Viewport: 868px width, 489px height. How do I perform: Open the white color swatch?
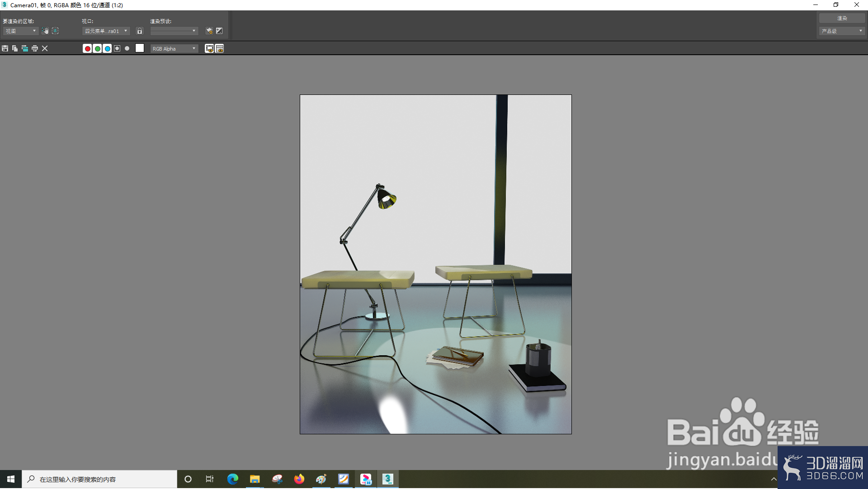point(140,48)
